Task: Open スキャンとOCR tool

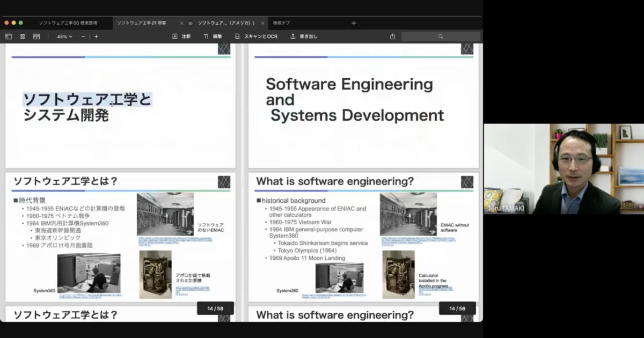Action: 256,36
